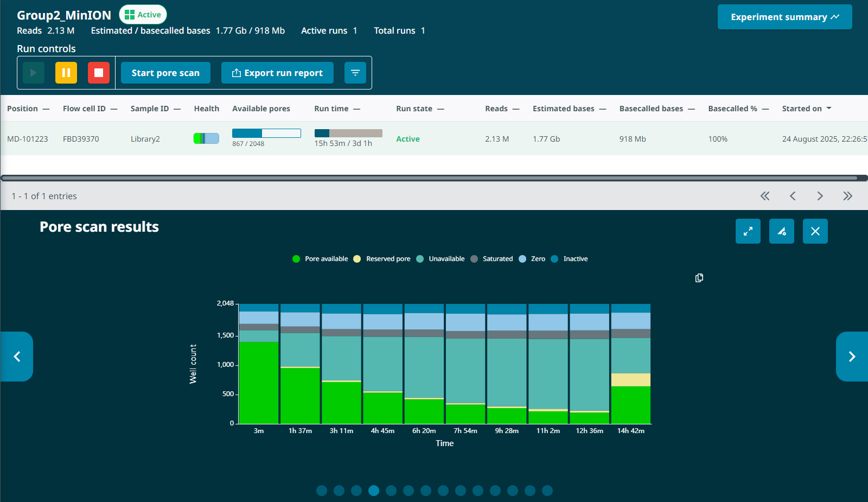Advance to next chart with right arrow

(852, 357)
